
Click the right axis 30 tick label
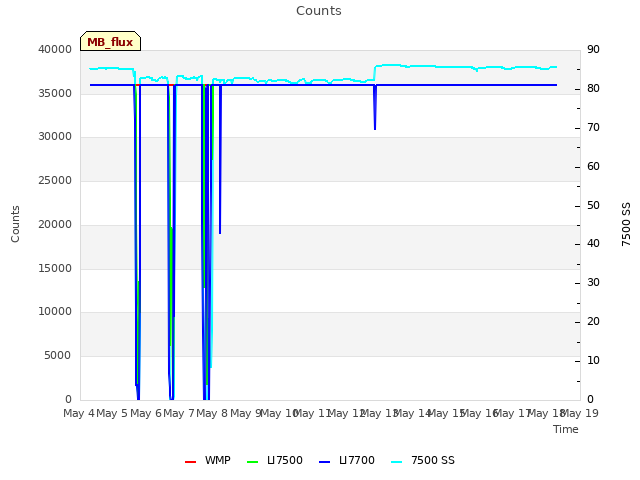tap(593, 282)
